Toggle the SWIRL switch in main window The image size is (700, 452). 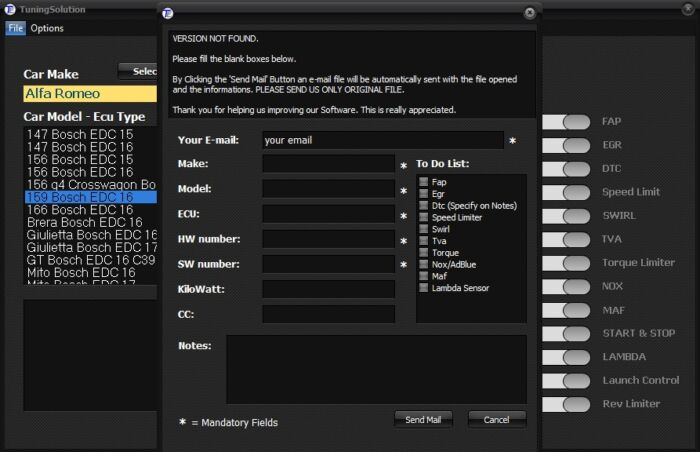(566, 216)
